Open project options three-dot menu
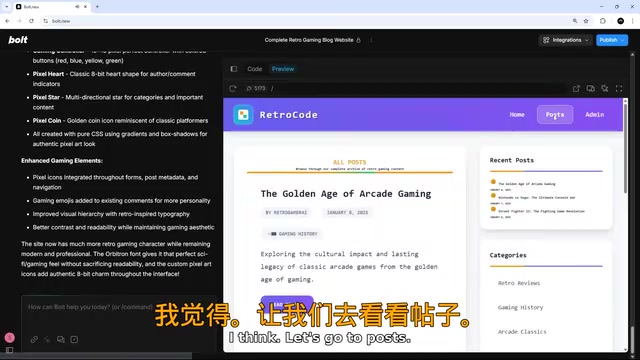The height and width of the screenshot is (360, 640). pos(371,40)
